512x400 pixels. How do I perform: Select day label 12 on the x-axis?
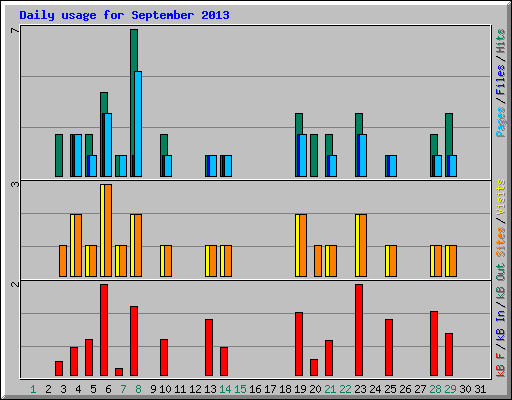point(195,389)
